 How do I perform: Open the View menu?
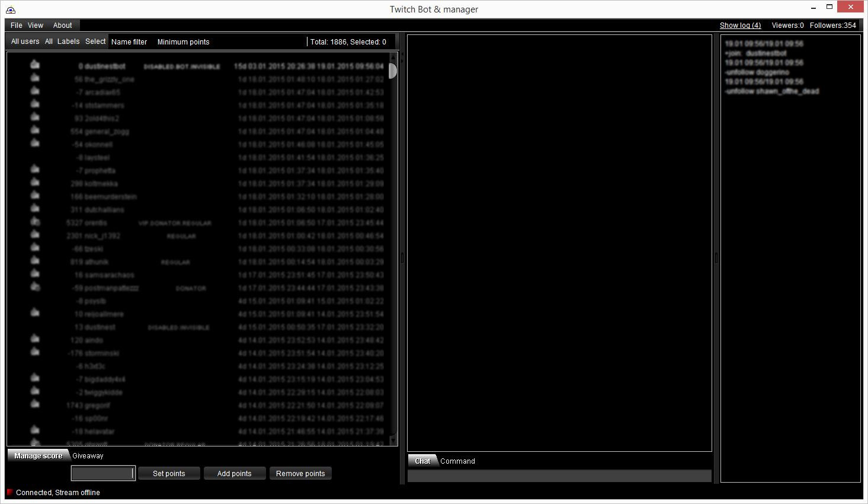[36, 25]
